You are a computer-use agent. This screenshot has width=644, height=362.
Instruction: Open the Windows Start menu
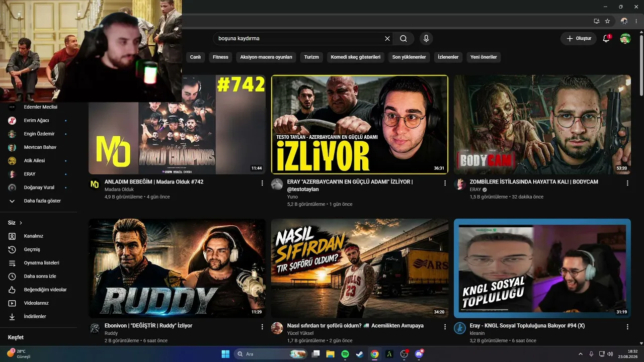(x=225, y=354)
